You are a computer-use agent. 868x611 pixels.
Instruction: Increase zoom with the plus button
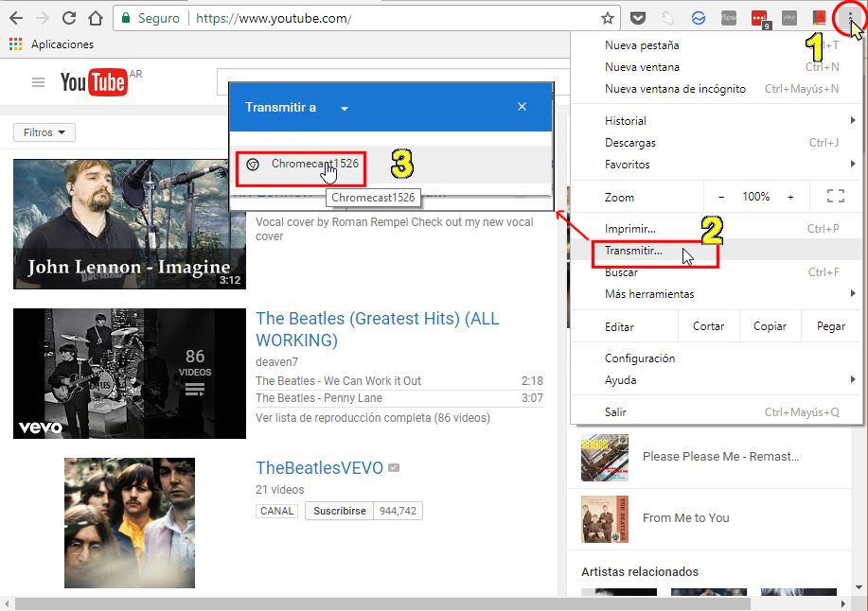point(790,197)
